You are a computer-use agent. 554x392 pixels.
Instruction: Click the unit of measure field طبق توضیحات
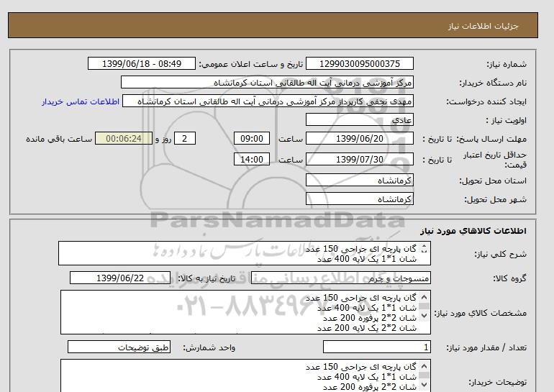click(119, 347)
